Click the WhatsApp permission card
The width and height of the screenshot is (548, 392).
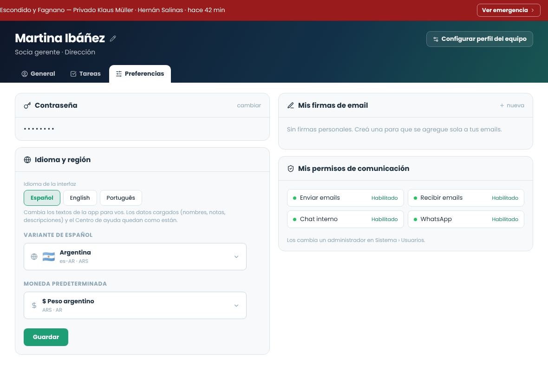click(466, 219)
